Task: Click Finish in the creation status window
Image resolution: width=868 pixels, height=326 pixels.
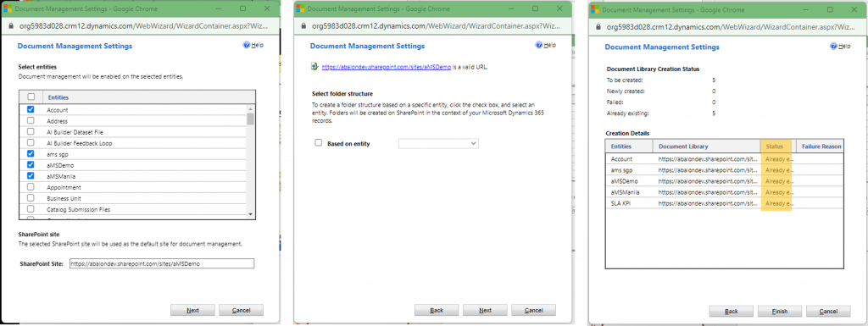Action: click(780, 311)
